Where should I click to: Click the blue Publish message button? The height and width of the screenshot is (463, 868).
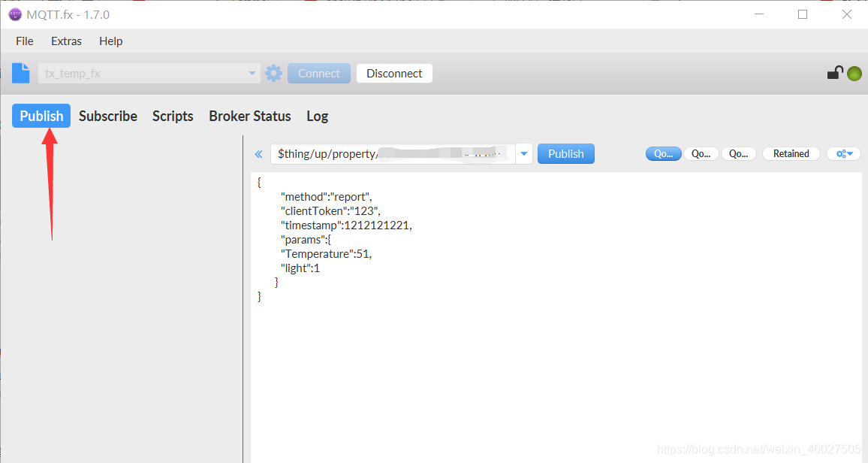(x=565, y=154)
